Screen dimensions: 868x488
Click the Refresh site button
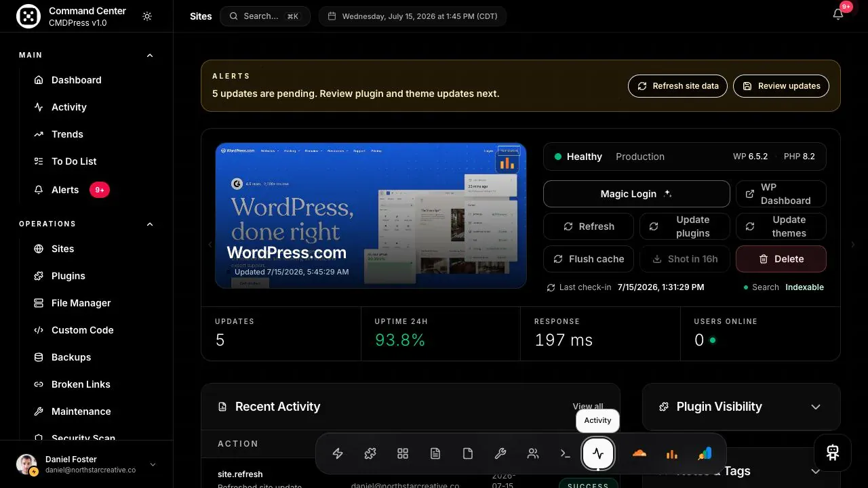[x=589, y=226]
